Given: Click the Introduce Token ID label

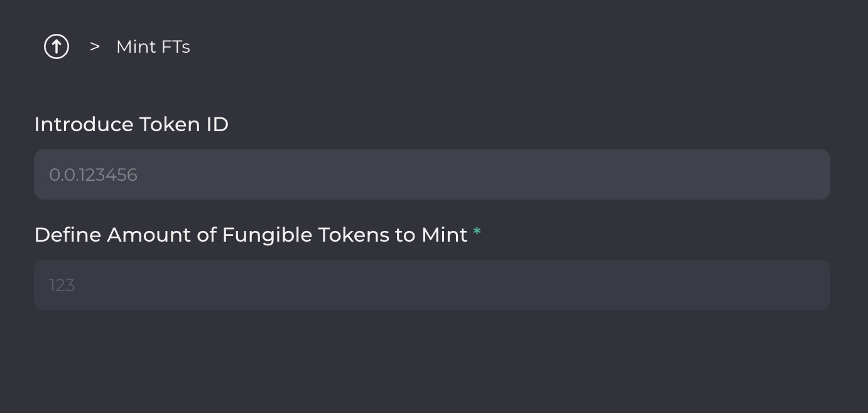Looking at the screenshot, I should pos(131,124).
